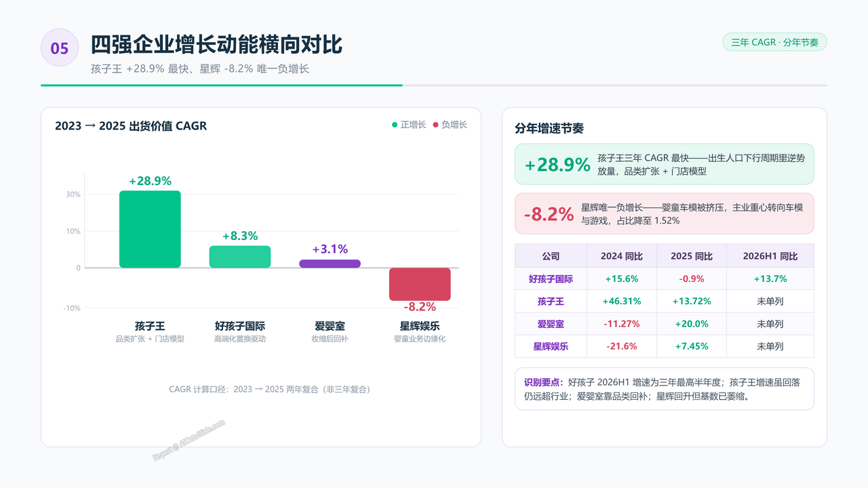The width and height of the screenshot is (868, 488).
Task: Click 未单列 in the 星辉娱乐 row
Action: (770, 346)
